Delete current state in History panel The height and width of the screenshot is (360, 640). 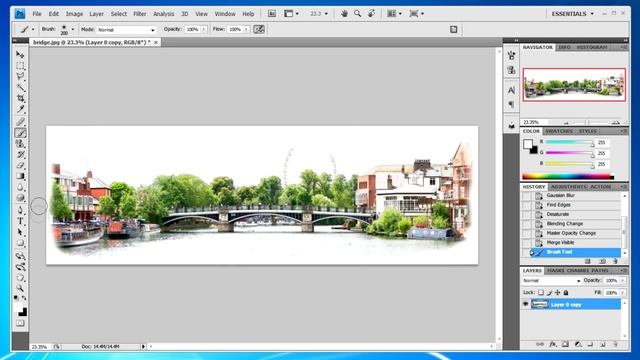click(615, 261)
